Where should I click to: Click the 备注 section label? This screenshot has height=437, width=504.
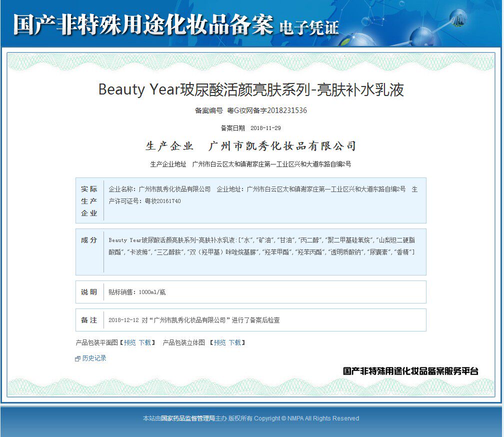coord(89,320)
